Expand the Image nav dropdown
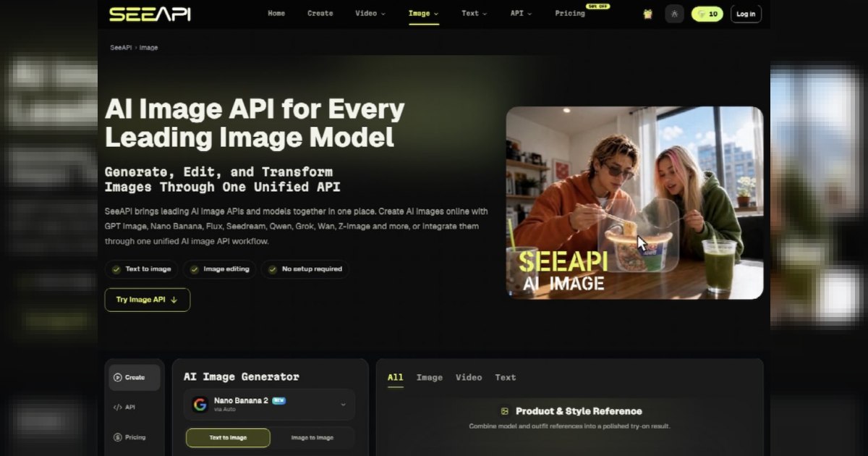Image resolution: width=868 pixels, height=456 pixels. click(x=423, y=13)
